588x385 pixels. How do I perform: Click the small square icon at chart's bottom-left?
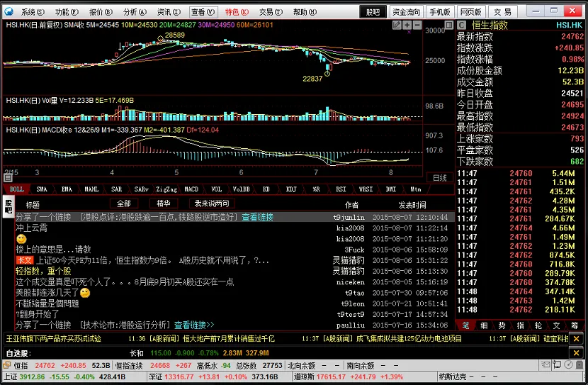tap(8, 178)
